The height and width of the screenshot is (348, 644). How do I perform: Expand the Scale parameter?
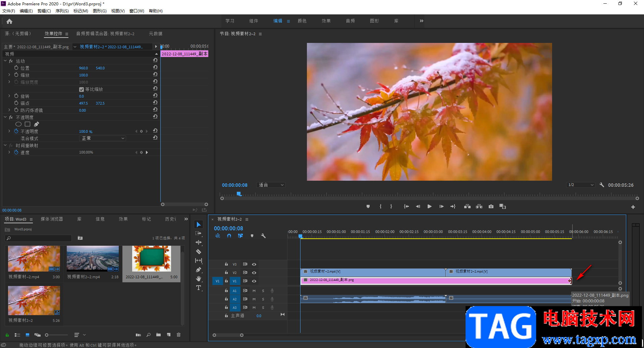point(9,75)
